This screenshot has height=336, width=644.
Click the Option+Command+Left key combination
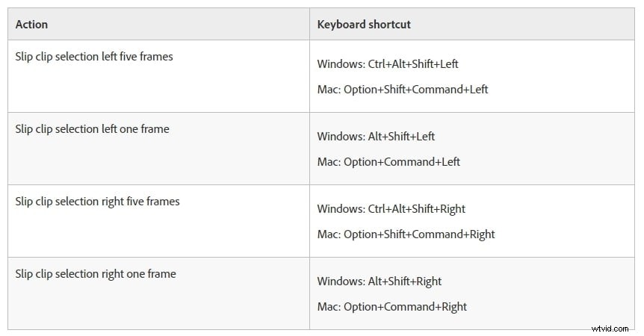click(402, 162)
